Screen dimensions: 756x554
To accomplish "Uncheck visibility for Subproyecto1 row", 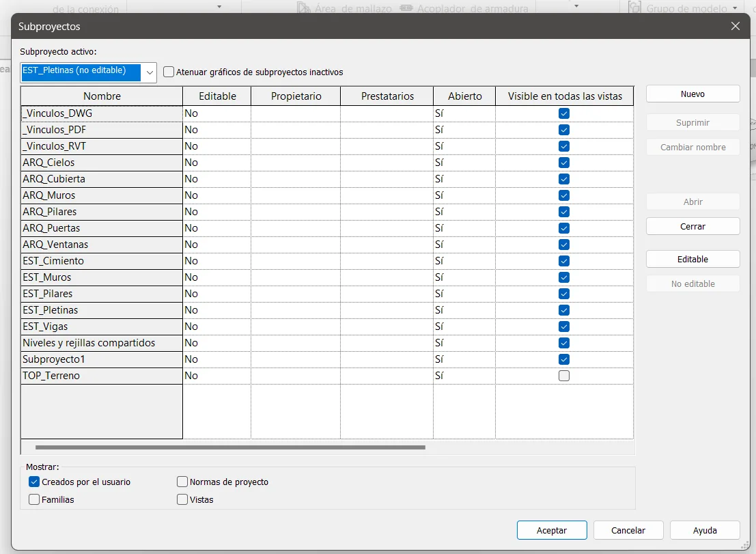I will pos(563,359).
